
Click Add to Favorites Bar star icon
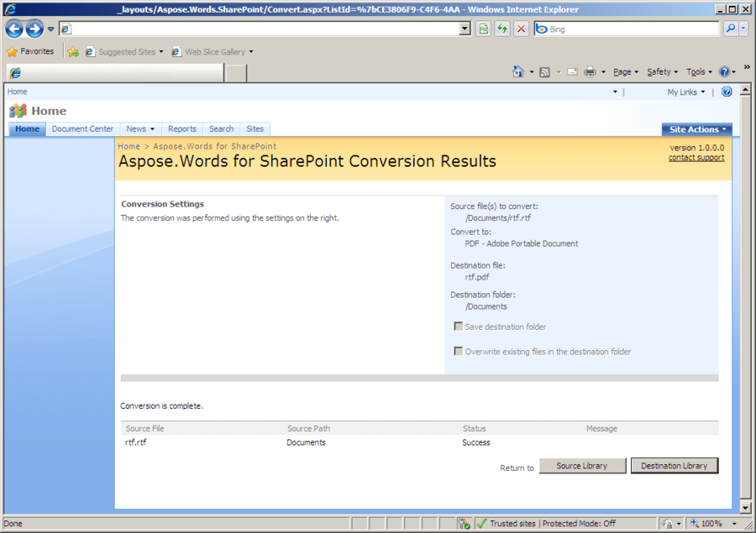point(73,51)
